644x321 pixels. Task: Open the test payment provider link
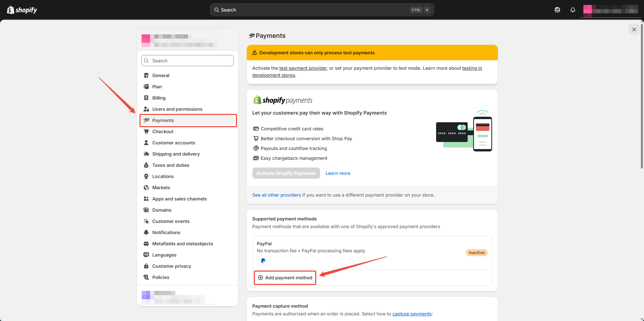pyautogui.click(x=303, y=68)
